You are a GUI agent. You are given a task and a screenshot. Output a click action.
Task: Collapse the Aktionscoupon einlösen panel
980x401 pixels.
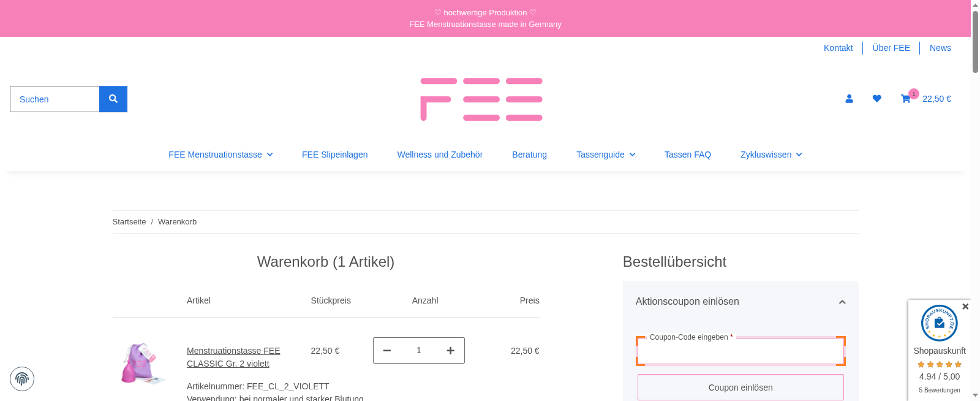842,302
